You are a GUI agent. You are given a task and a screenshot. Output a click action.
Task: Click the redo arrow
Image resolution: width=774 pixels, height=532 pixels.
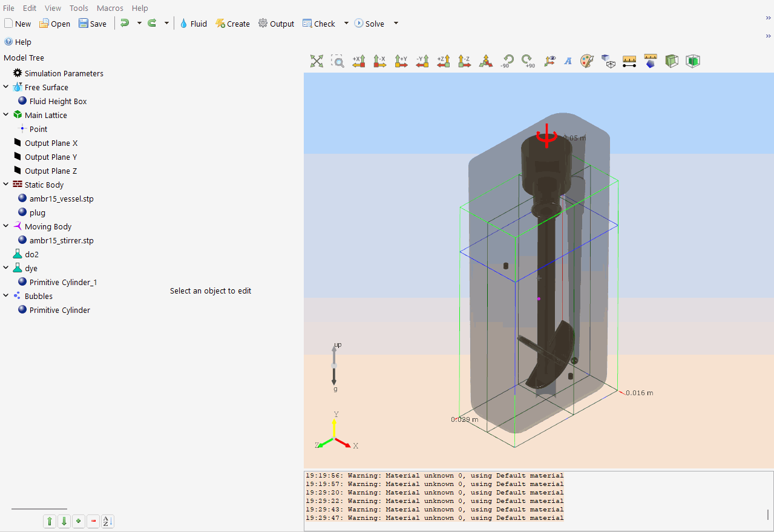(152, 23)
